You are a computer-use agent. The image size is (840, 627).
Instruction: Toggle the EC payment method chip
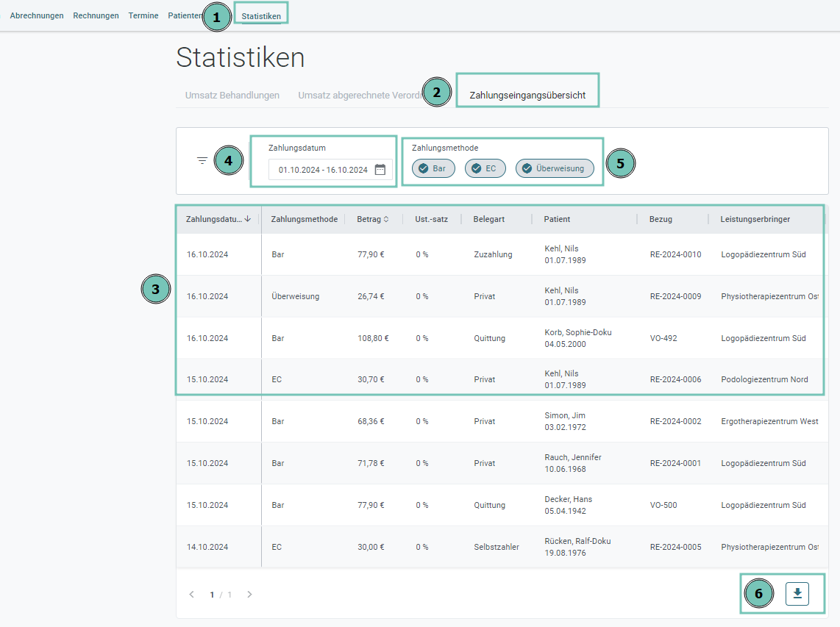pos(484,168)
